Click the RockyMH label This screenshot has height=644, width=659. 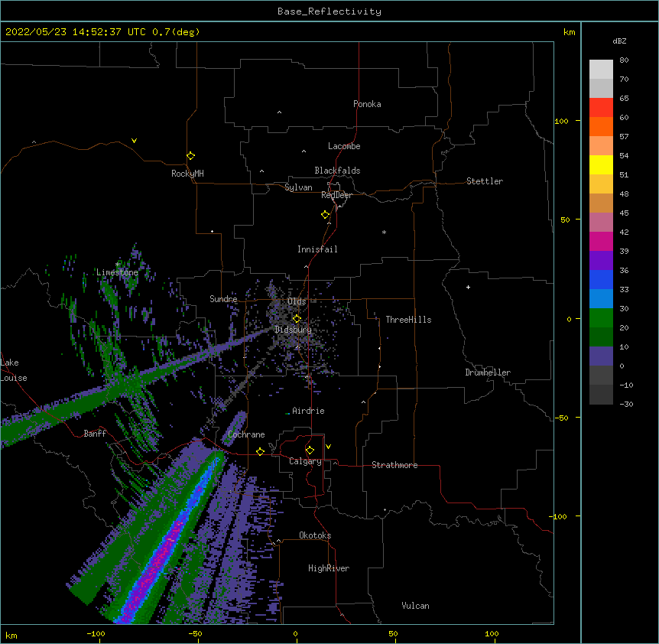187,174
